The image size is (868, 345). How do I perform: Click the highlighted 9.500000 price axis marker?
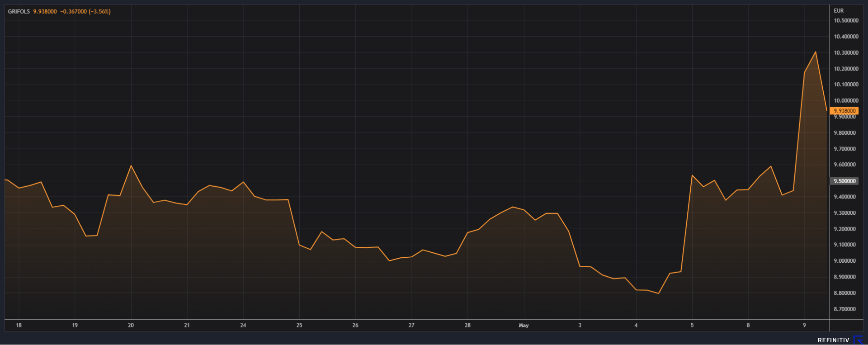tap(844, 181)
